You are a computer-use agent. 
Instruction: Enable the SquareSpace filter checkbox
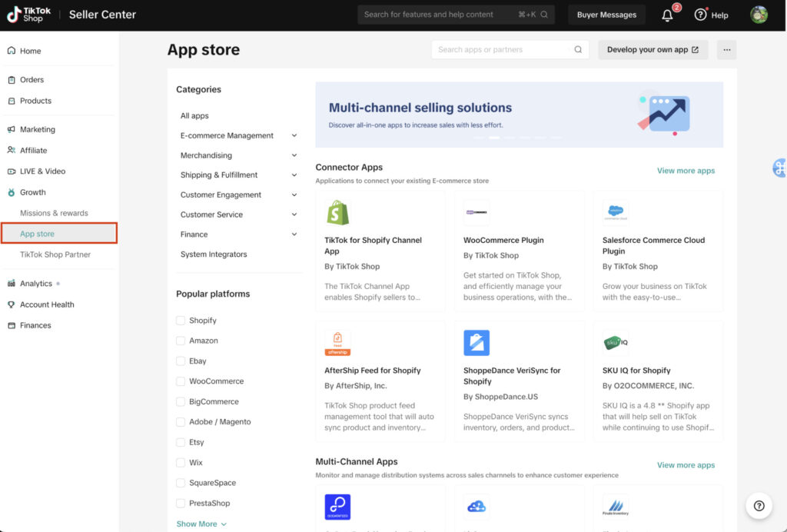point(181,483)
